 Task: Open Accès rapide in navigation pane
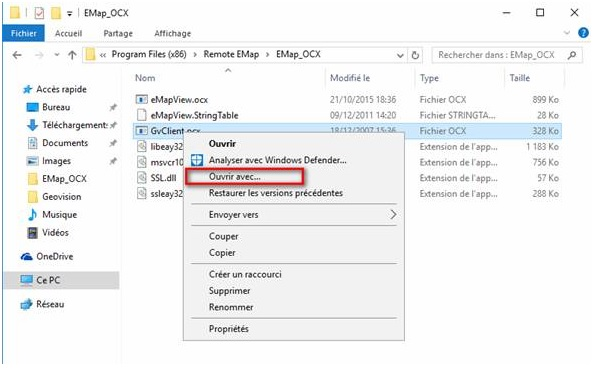click(61, 89)
